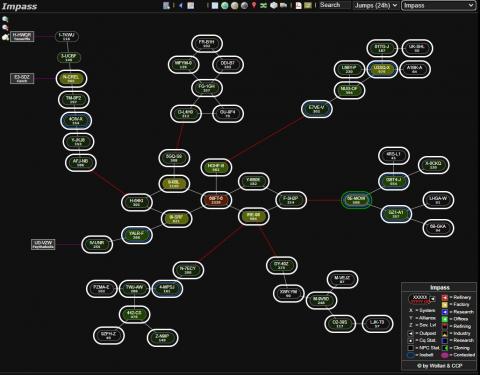Select the 442-CS system node
The width and height of the screenshot is (480, 375).
click(134, 314)
